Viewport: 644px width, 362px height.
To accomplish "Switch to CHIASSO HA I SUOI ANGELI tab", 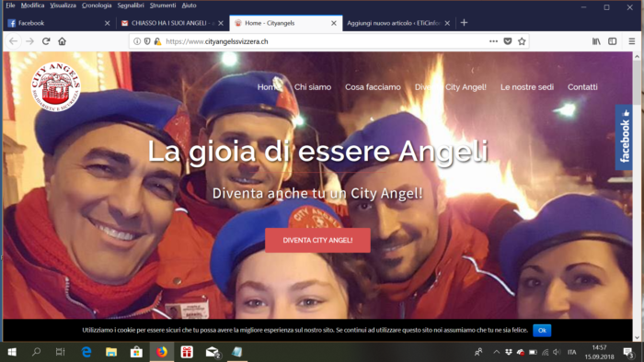I will click(172, 23).
